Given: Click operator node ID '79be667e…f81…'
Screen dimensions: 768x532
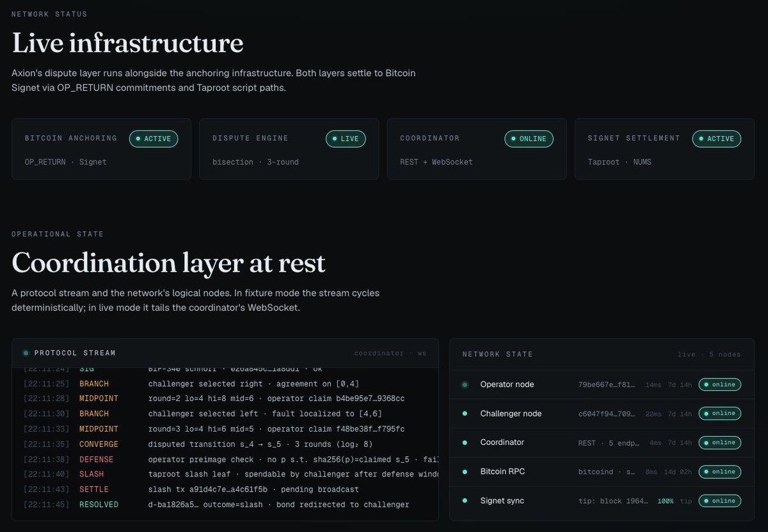Looking at the screenshot, I should 607,385.
